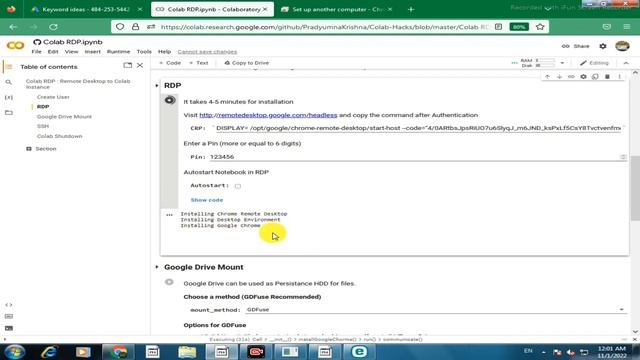
Task: Click the Windows Start button
Action: pos(15,352)
